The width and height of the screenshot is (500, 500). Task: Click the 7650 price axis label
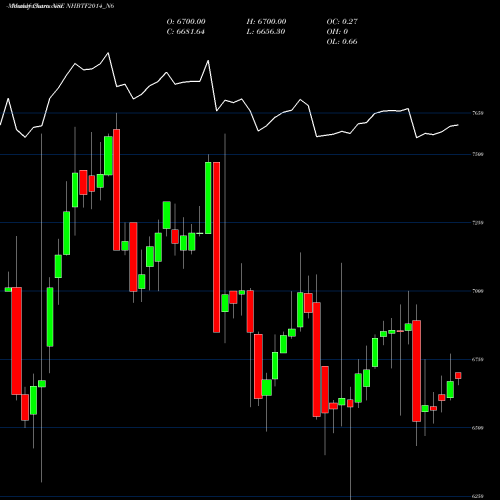point(478,113)
